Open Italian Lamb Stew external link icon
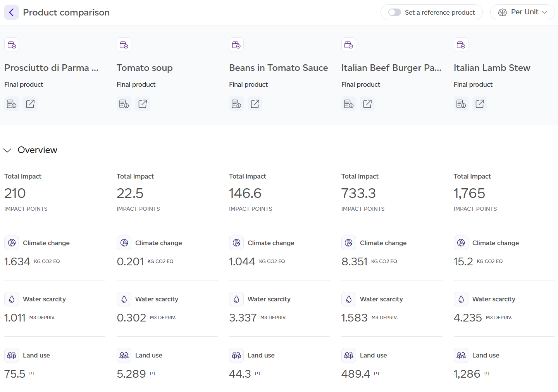The height and width of the screenshot is (392, 558). [x=480, y=104]
